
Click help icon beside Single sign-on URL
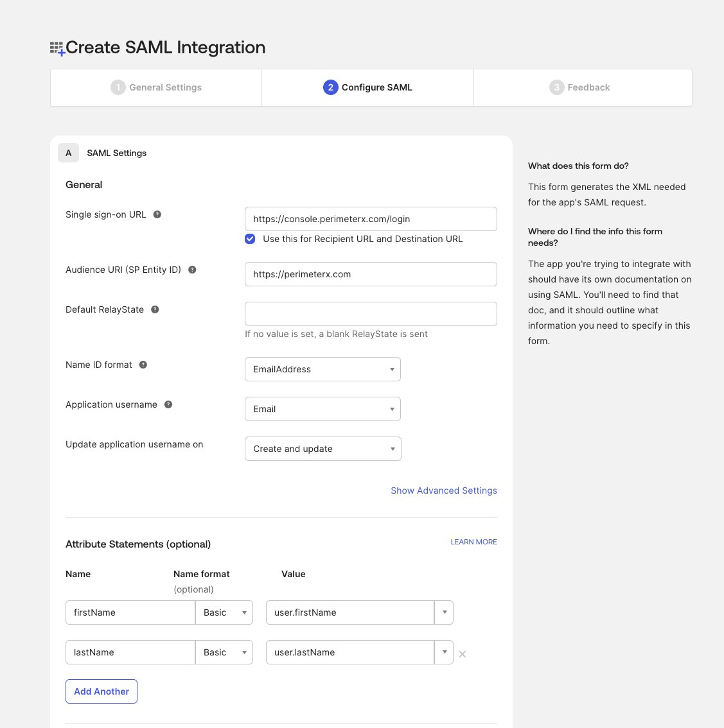(157, 214)
